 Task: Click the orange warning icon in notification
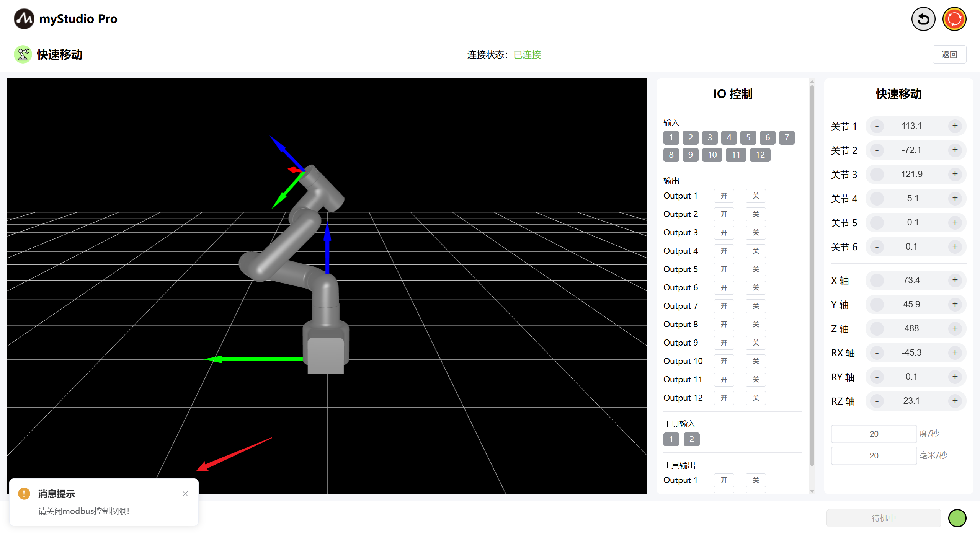pyautogui.click(x=24, y=494)
